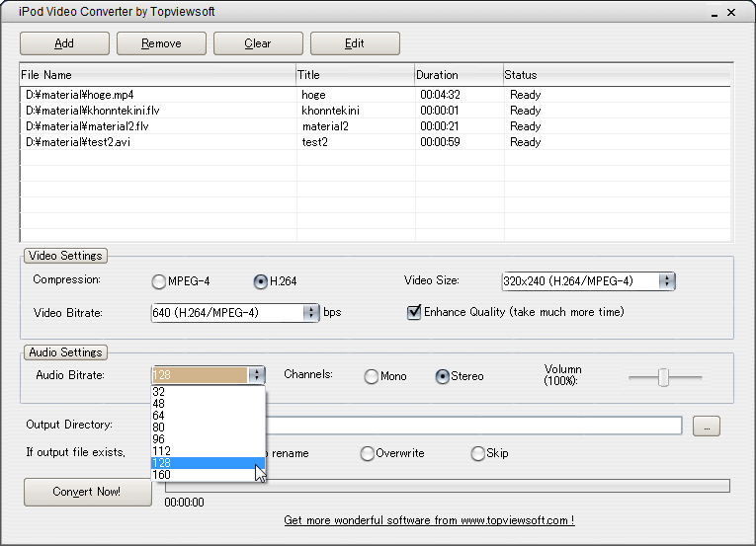Click duration 00:04:32 cell

(440, 95)
